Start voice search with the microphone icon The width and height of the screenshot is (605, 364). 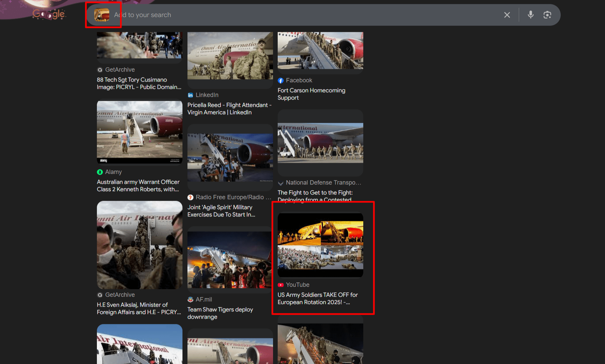point(530,15)
